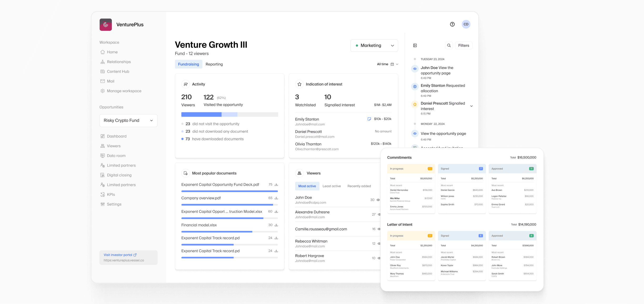This screenshot has width=644, height=304.
Task: Open the Risky Crypto Fund opportunity selector
Action: pyautogui.click(x=128, y=121)
